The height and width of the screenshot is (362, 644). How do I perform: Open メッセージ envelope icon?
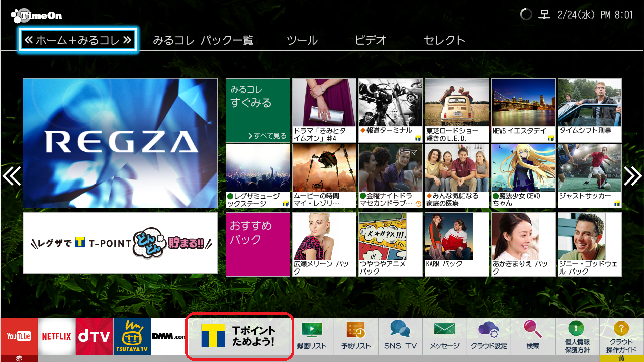pyautogui.click(x=444, y=336)
